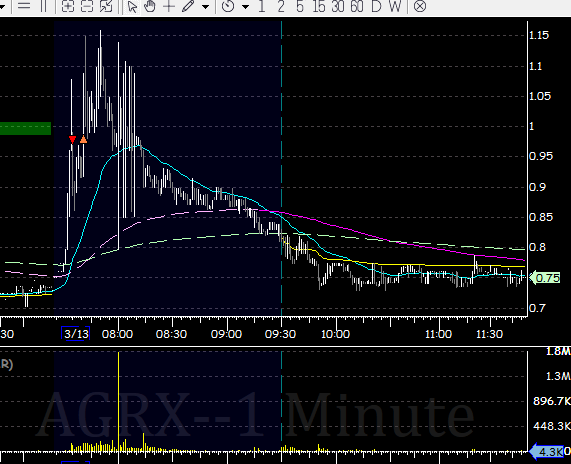Switch chart to 5 minute interval
This screenshot has width=571, height=464.
click(299, 7)
